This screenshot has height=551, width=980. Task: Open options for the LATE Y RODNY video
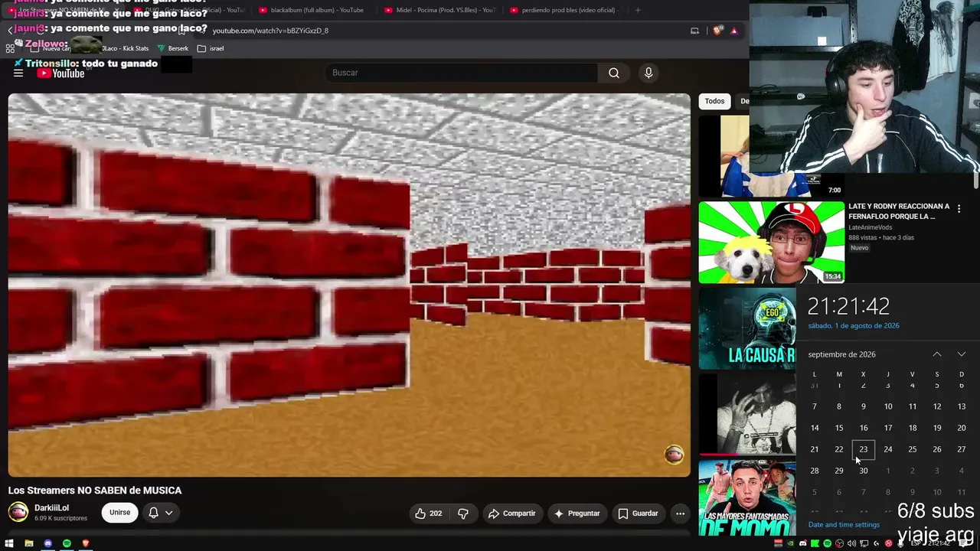[959, 209]
